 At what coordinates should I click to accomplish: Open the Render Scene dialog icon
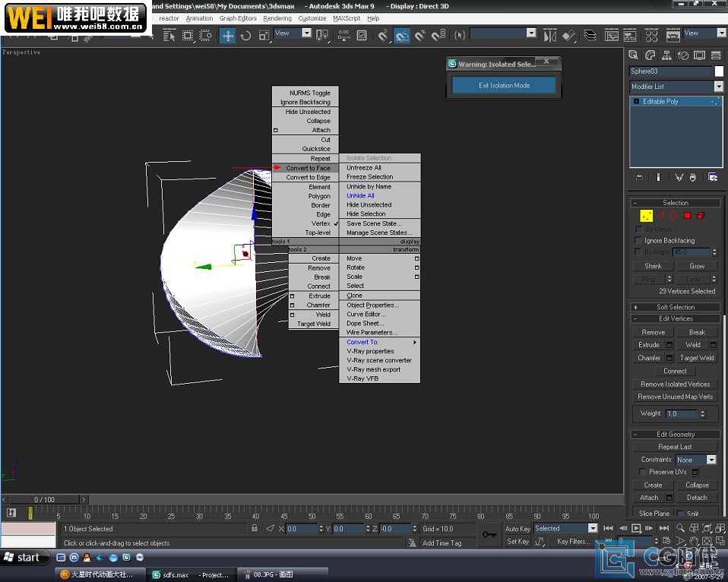coord(673,36)
